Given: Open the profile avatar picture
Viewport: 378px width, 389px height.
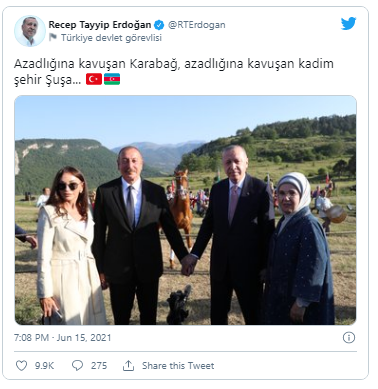Looking at the screenshot, I should point(30,31).
